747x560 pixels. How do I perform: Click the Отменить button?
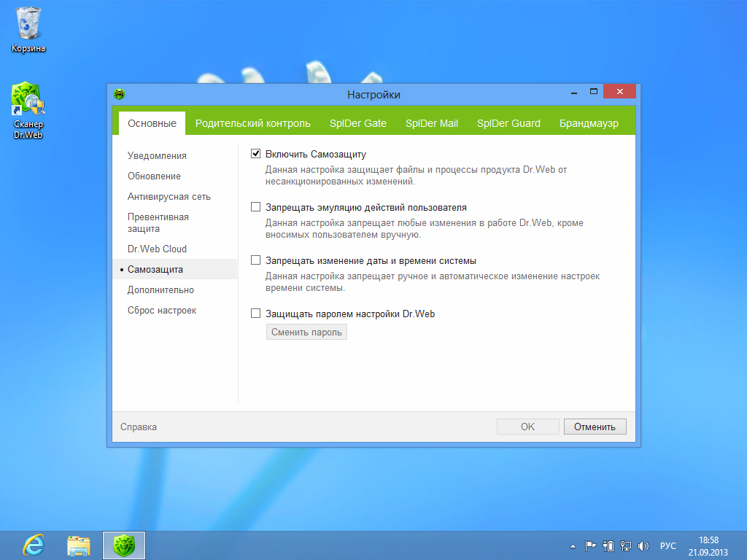point(595,427)
